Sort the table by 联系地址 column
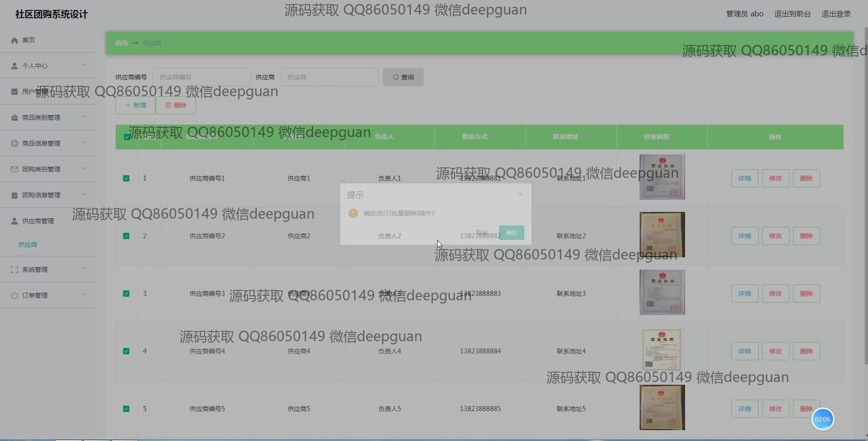The height and width of the screenshot is (441, 868). point(584,137)
